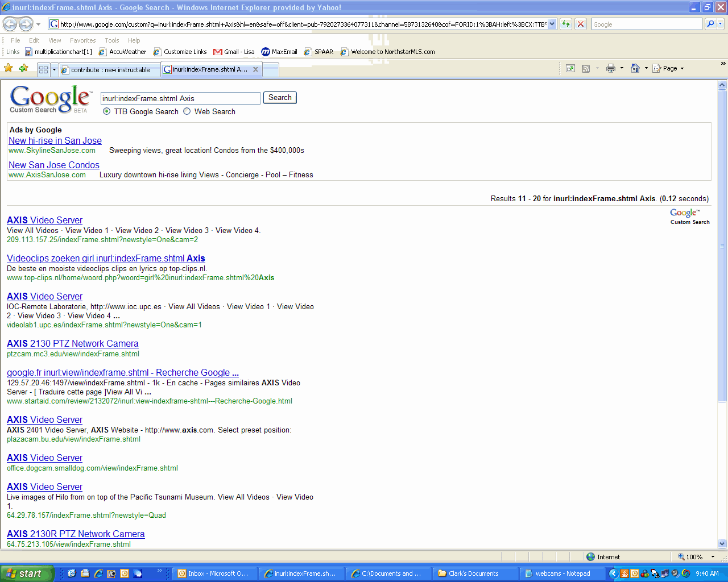
Task: Expand the search provider options dropdown
Action: (x=721, y=24)
